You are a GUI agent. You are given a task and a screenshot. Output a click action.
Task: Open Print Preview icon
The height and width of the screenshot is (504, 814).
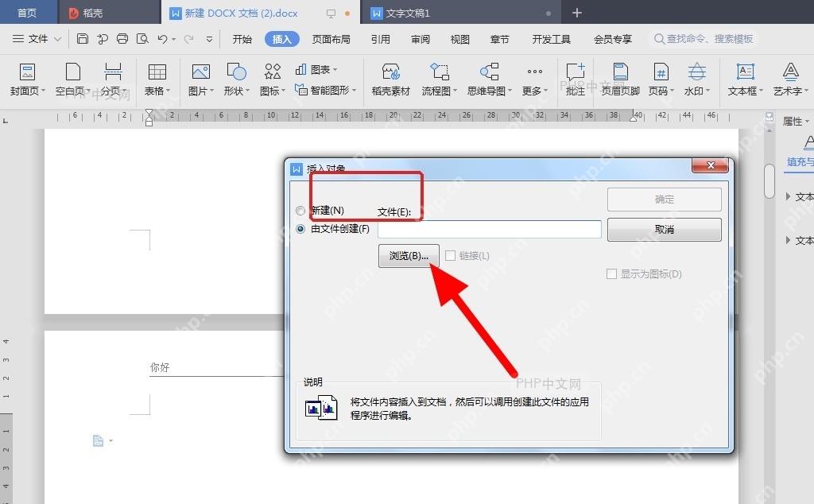[x=142, y=39]
